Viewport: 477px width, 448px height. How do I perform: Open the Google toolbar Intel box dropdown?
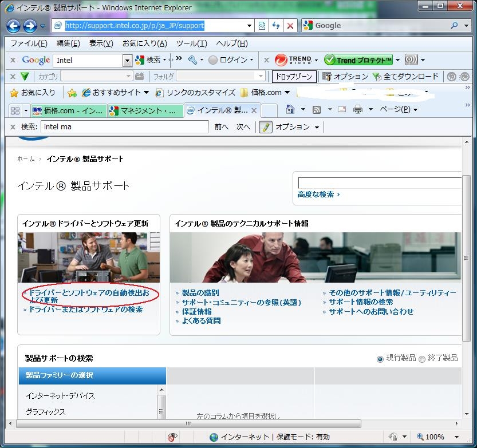click(127, 61)
